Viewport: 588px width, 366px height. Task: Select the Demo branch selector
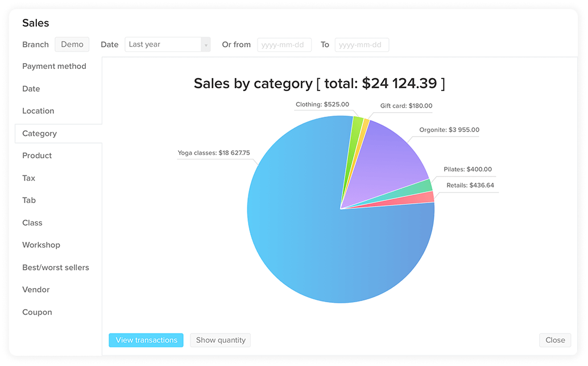[72, 44]
